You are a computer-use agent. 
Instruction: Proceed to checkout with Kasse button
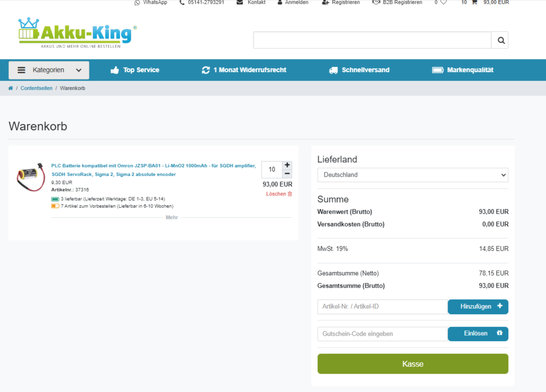pyautogui.click(x=412, y=364)
